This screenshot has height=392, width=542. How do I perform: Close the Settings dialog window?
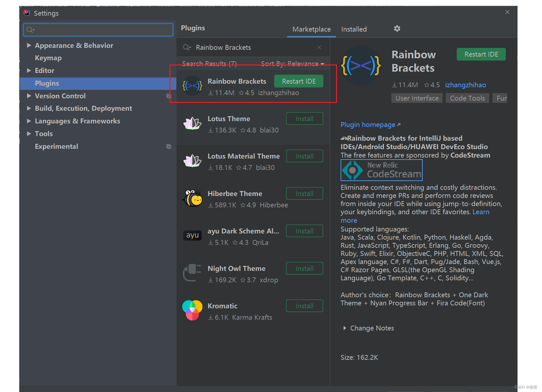[x=507, y=12]
